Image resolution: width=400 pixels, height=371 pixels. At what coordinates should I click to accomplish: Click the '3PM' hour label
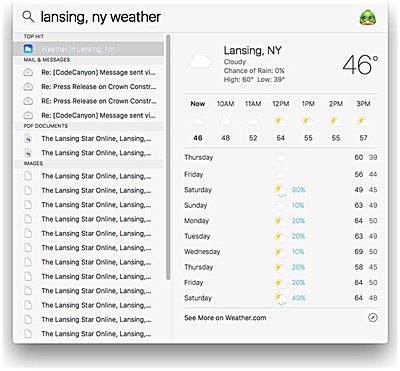tap(363, 104)
